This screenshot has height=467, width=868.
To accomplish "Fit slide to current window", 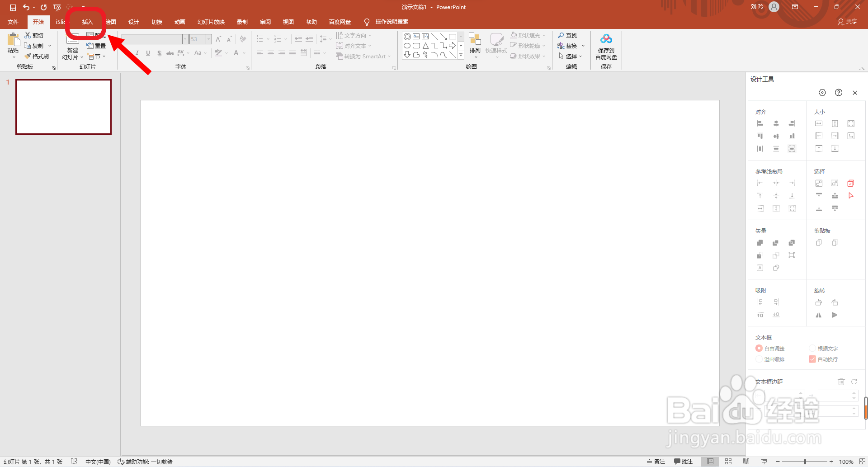I will [862, 462].
